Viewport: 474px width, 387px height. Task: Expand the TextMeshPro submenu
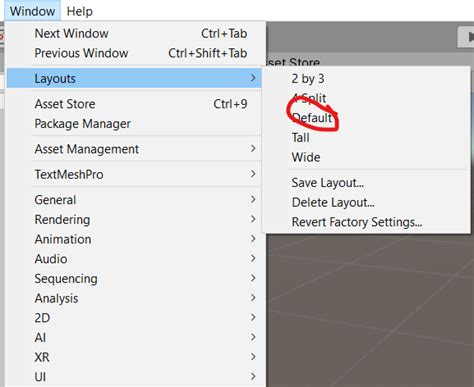click(x=133, y=174)
